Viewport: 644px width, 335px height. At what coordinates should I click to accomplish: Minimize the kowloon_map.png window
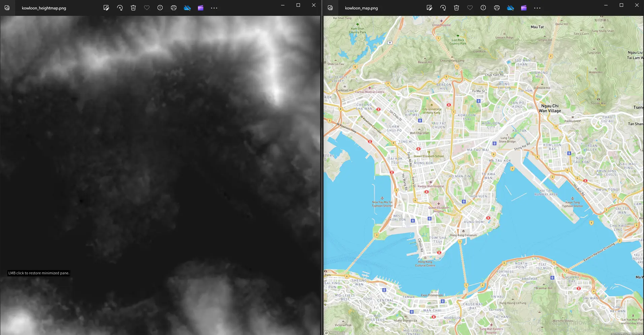pyautogui.click(x=606, y=5)
